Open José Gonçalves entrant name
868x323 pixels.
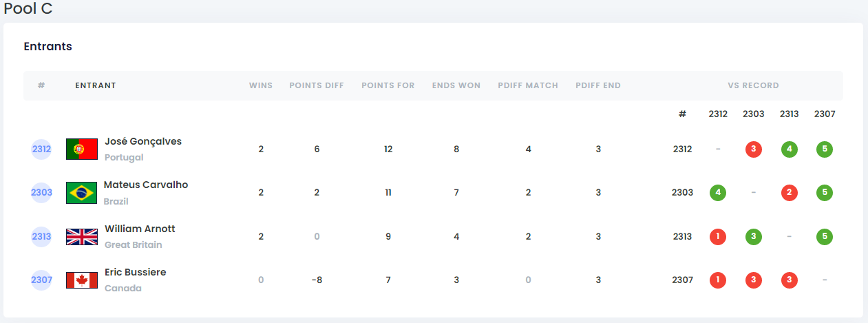tap(143, 141)
